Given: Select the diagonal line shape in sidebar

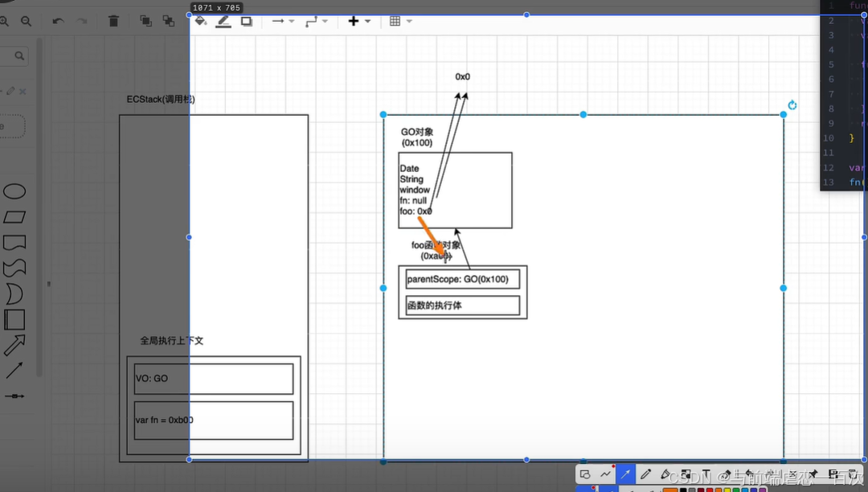Looking at the screenshot, I should [14, 371].
